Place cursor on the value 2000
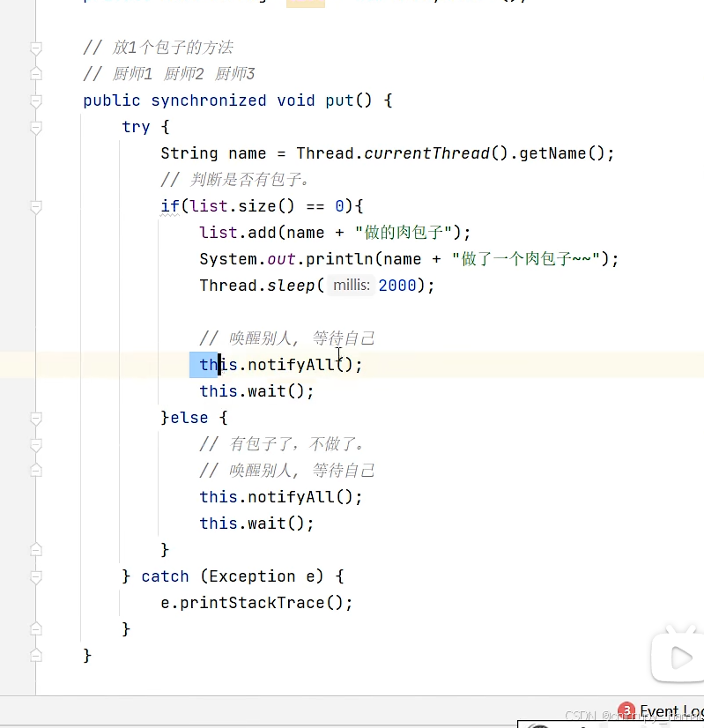The height and width of the screenshot is (728, 704). pyautogui.click(x=397, y=285)
